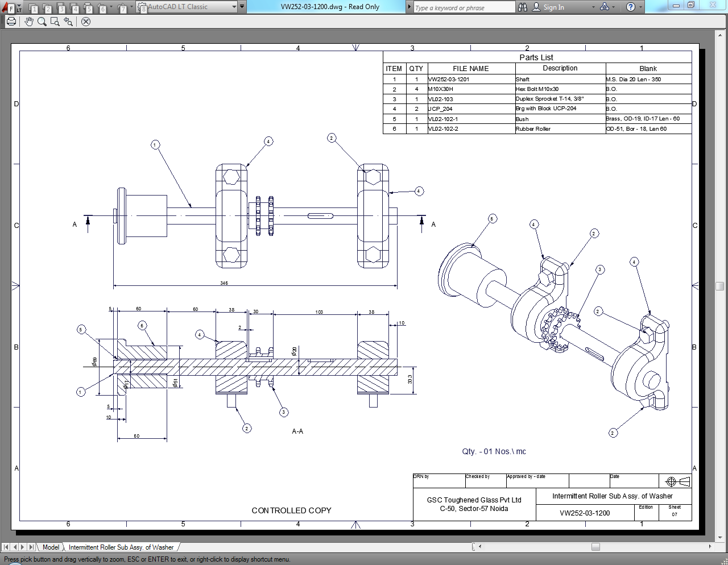This screenshot has height=565, width=728.
Task: Select Intermittent Roller Sub Assy. layout tab
Action: coord(121,547)
